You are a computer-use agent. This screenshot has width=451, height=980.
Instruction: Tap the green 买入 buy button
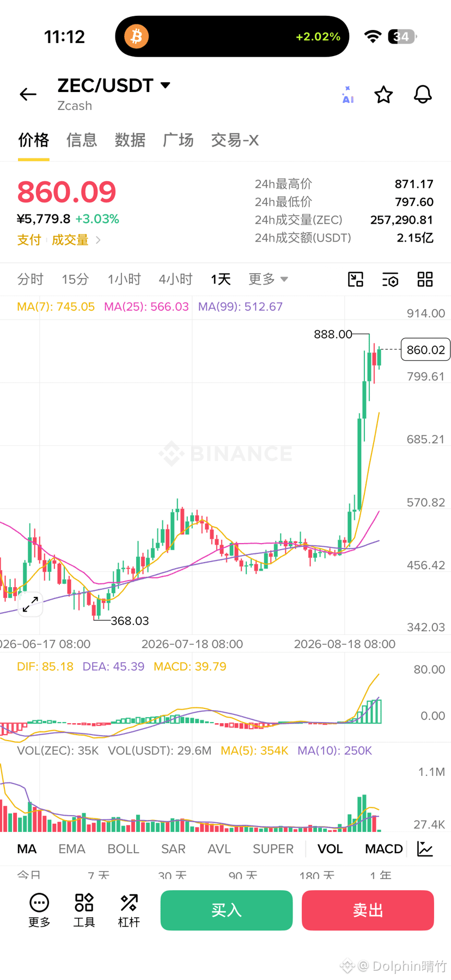(x=227, y=910)
